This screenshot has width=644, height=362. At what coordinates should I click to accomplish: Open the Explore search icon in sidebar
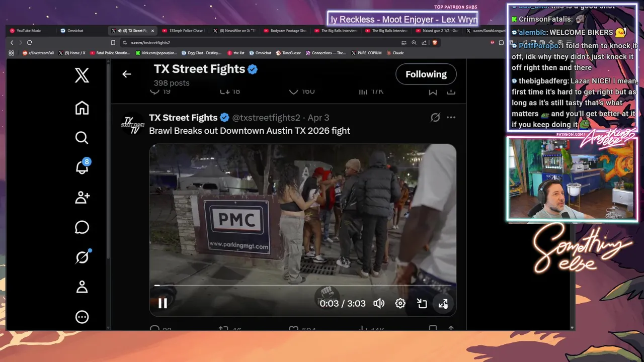click(x=82, y=138)
